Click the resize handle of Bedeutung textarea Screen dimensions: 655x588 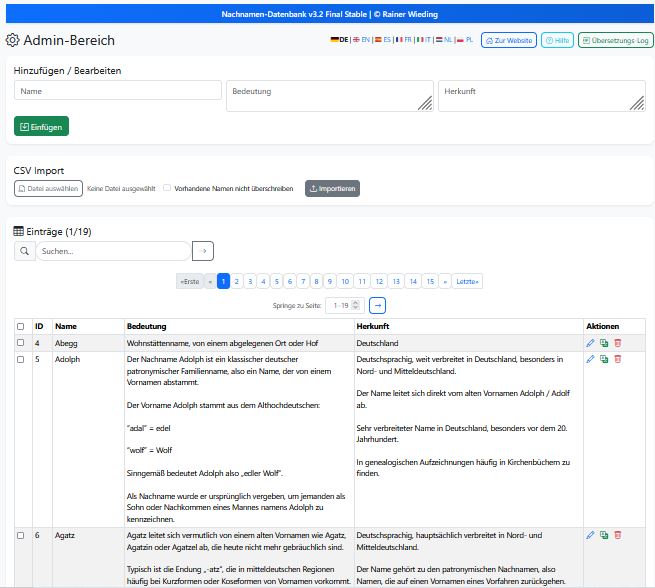(x=425, y=103)
